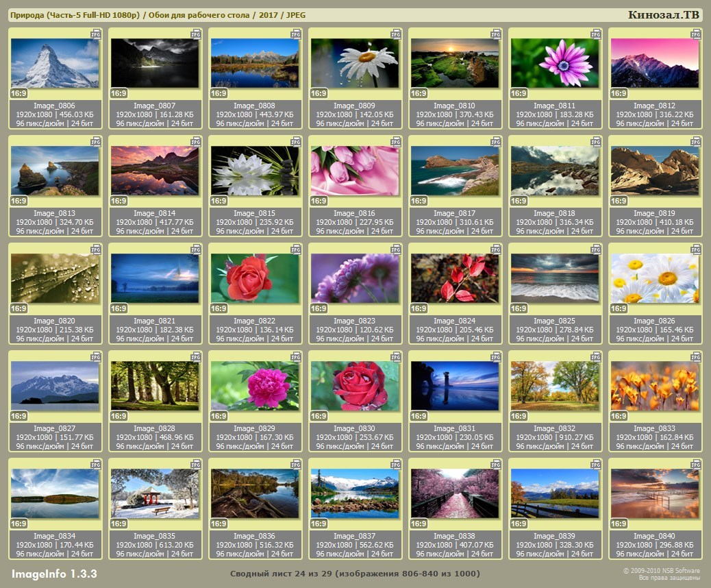Click the JPG icon above Image_0834
The image size is (711, 588).
[95, 464]
